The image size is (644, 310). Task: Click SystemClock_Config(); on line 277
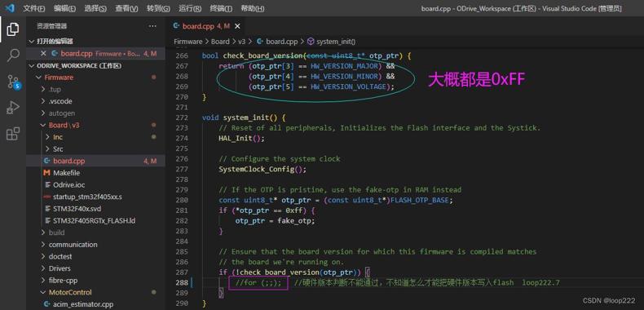point(262,169)
